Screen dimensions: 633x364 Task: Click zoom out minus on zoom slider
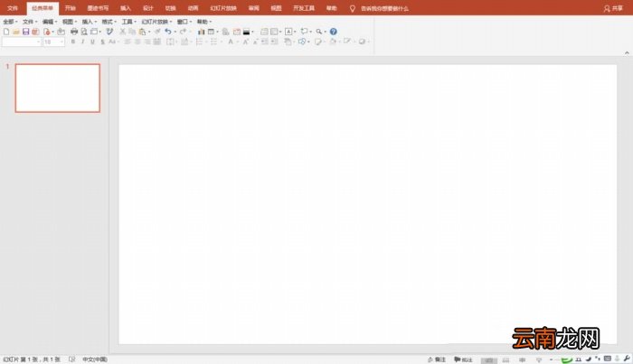click(x=551, y=359)
